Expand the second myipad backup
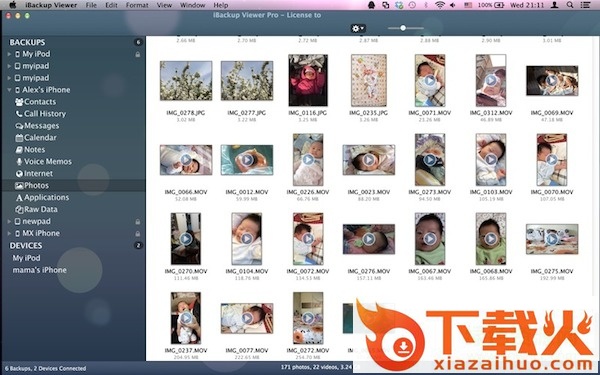 [9, 78]
